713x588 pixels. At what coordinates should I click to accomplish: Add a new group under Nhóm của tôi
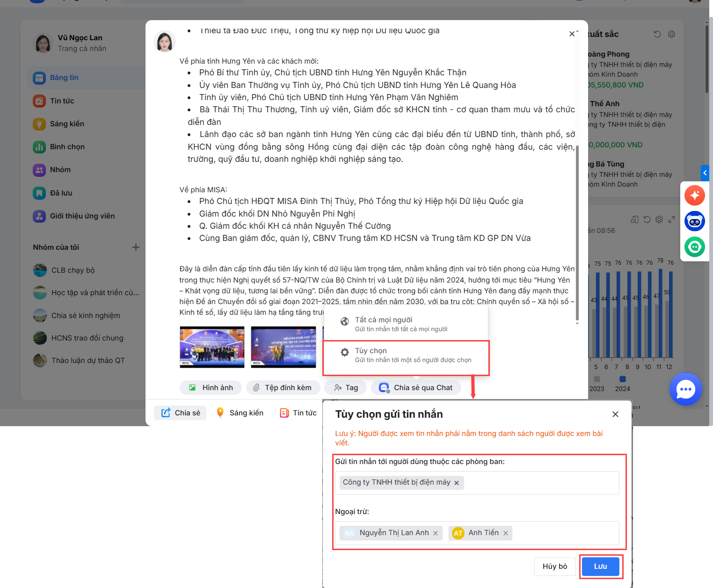(136, 247)
